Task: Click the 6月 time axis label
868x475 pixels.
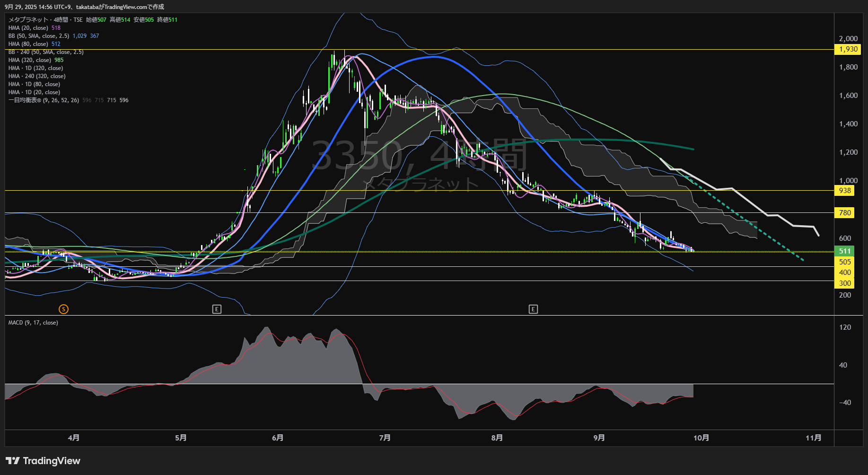Action: pos(278,438)
